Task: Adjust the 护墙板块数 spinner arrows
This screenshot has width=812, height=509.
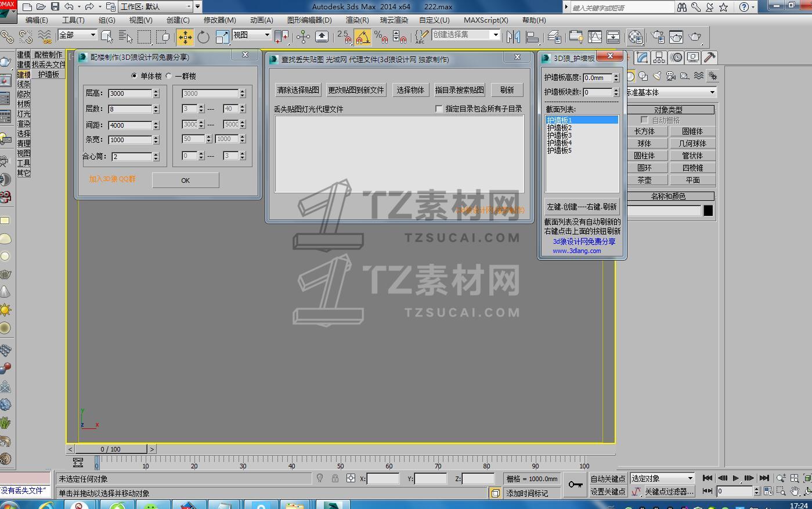Action: (616, 92)
